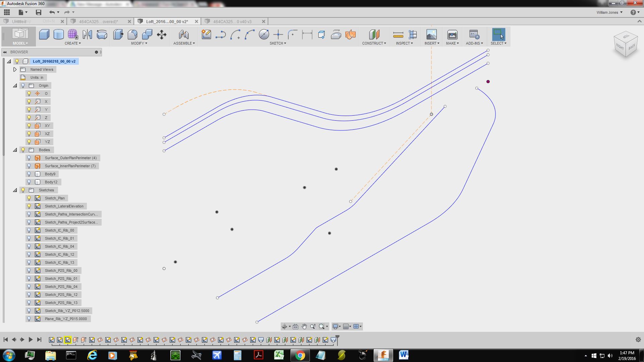The image size is (644, 362).
Task: Toggle visibility of Sketch_LateralElevation
Action: click(29, 206)
